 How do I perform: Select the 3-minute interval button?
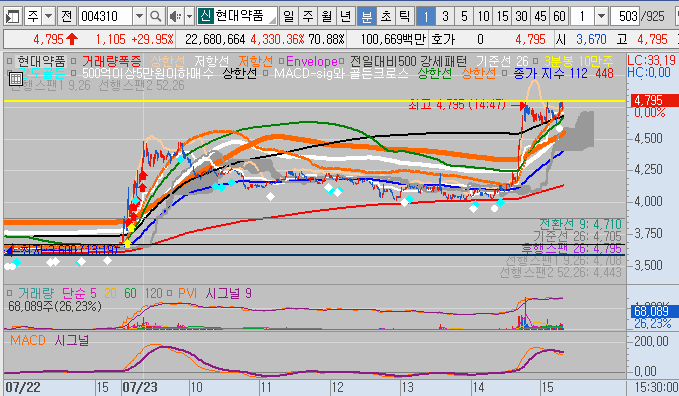click(x=445, y=16)
